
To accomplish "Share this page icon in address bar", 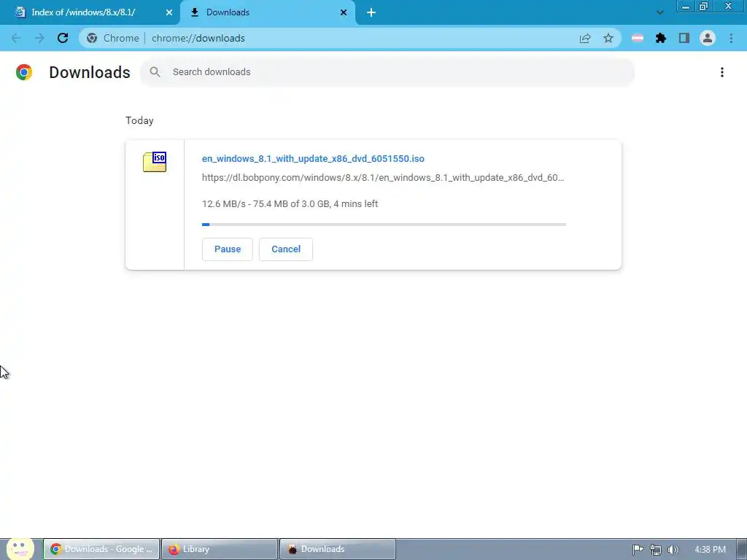I will point(585,38).
